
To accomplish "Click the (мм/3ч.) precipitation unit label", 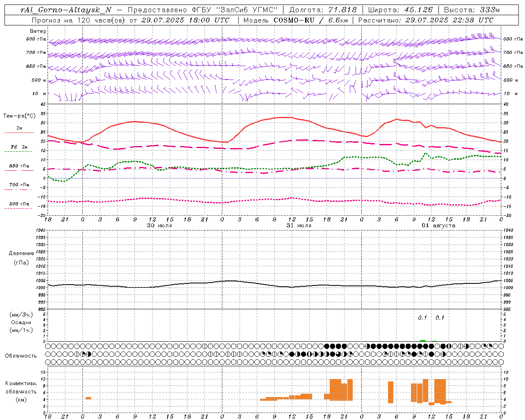I will 21,315.
